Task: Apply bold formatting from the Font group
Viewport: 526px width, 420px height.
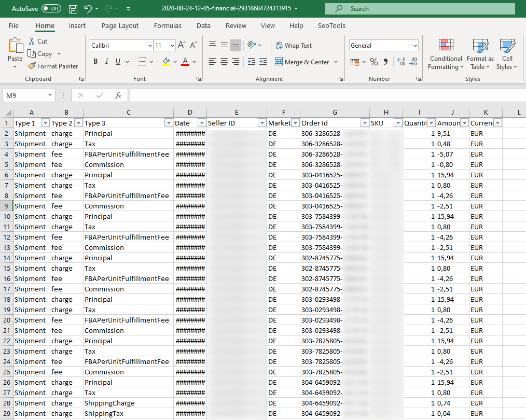Action: pos(95,61)
